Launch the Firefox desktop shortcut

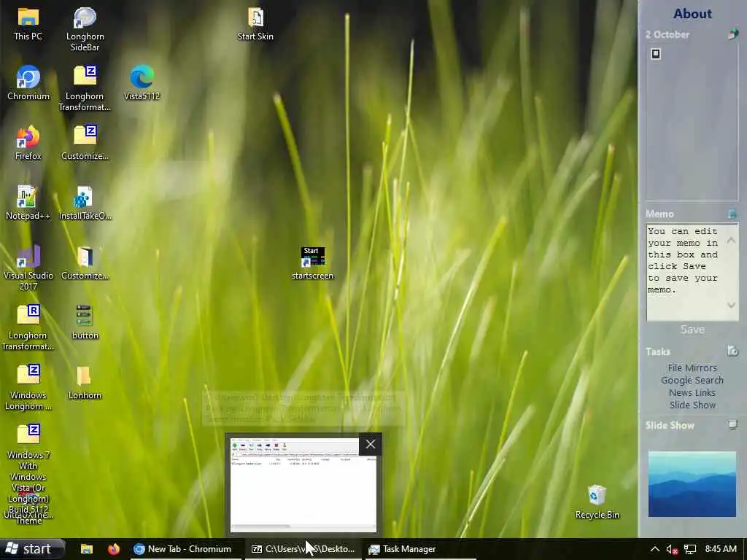click(28, 143)
